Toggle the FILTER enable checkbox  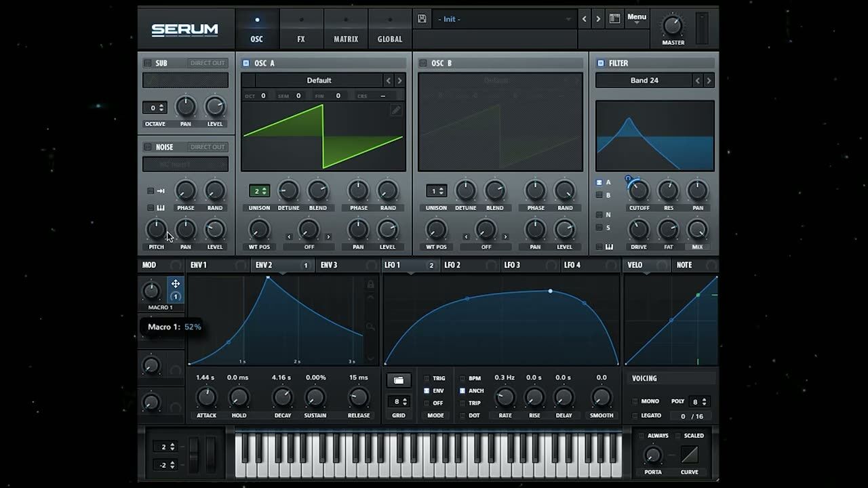click(600, 63)
